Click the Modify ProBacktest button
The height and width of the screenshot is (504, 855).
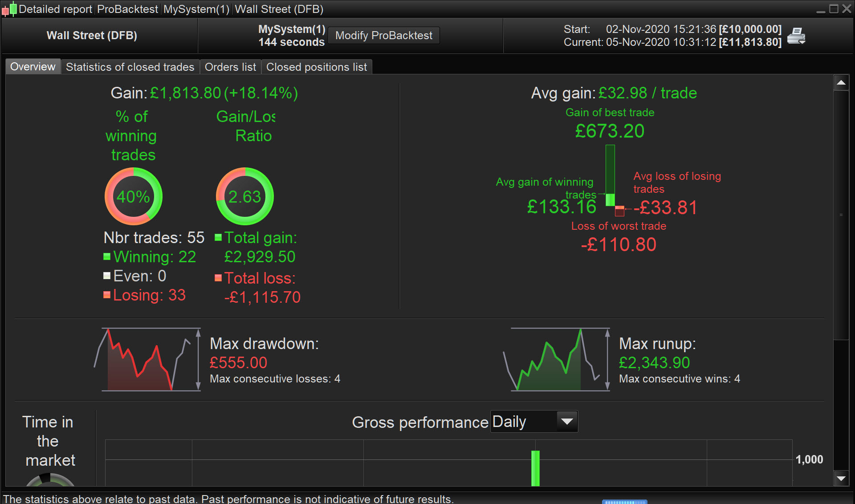pos(383,36)
